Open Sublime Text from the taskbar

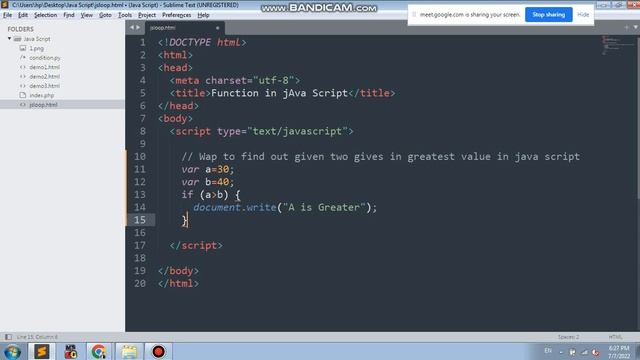41,351
